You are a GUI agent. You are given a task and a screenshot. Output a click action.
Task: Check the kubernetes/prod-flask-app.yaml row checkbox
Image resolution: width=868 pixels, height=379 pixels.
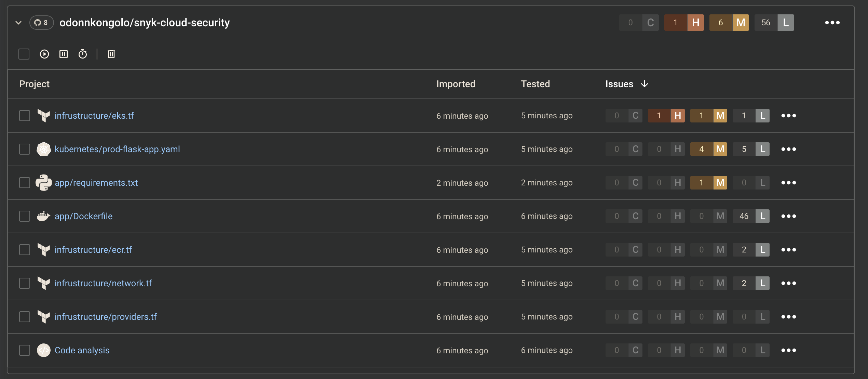(x=25, y=149)
